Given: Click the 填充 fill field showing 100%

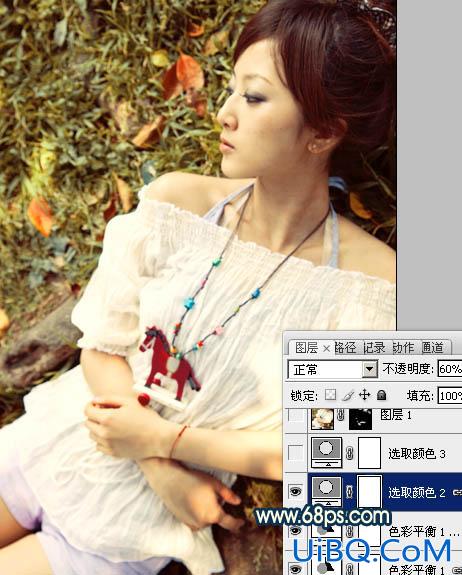Looking at the screenshot, I should [450, 396].
